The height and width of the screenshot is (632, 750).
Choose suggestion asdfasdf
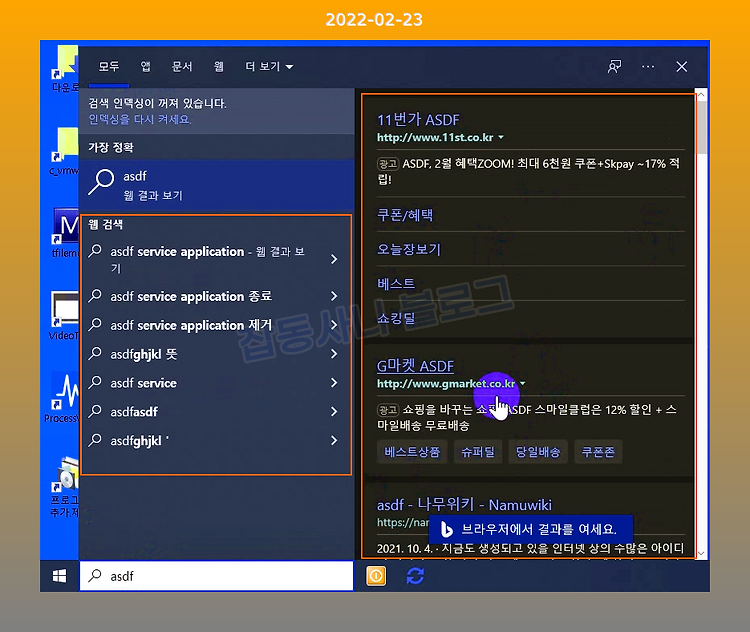134,411
